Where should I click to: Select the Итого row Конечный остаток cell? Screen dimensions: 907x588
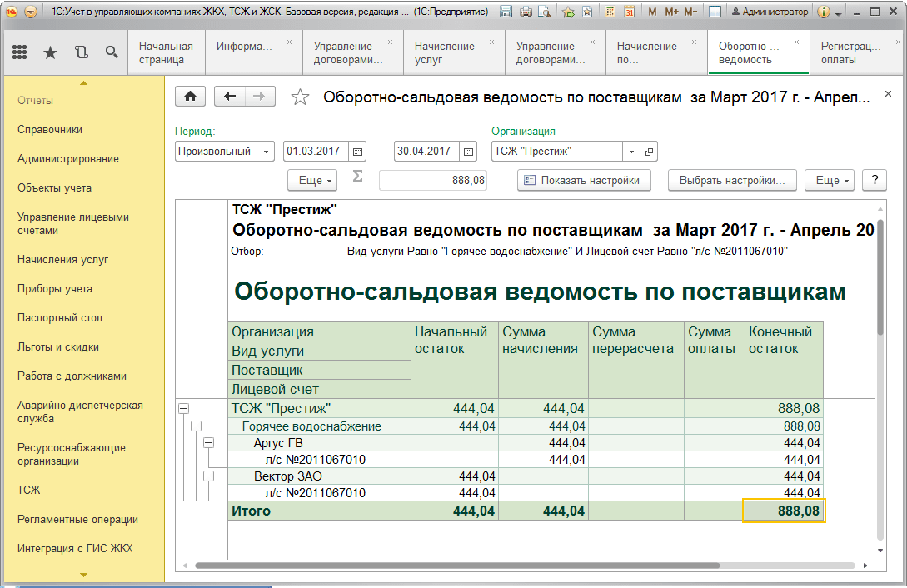pos(784,511)
